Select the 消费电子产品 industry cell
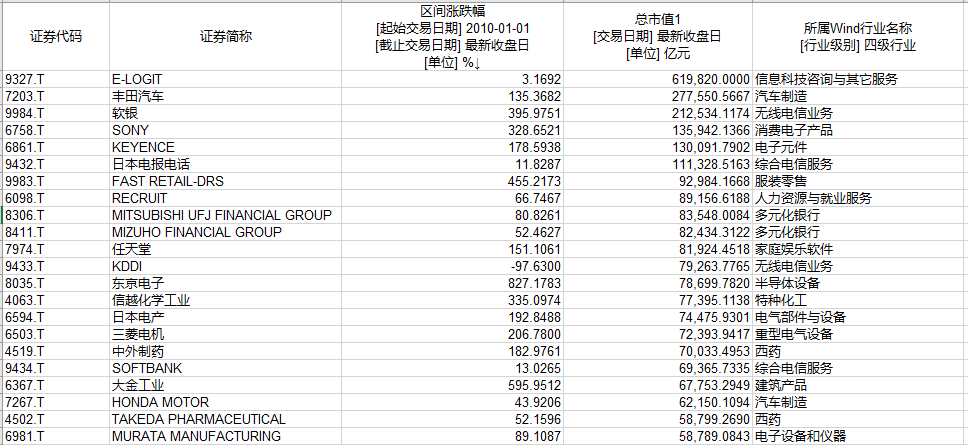The width and height of the screenshot is (968, 445). point(860,130)
